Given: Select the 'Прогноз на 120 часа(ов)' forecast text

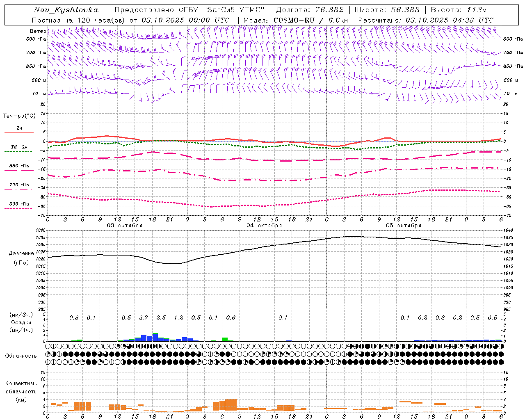Looking at the screenshot, I should (x=79, y=20).
